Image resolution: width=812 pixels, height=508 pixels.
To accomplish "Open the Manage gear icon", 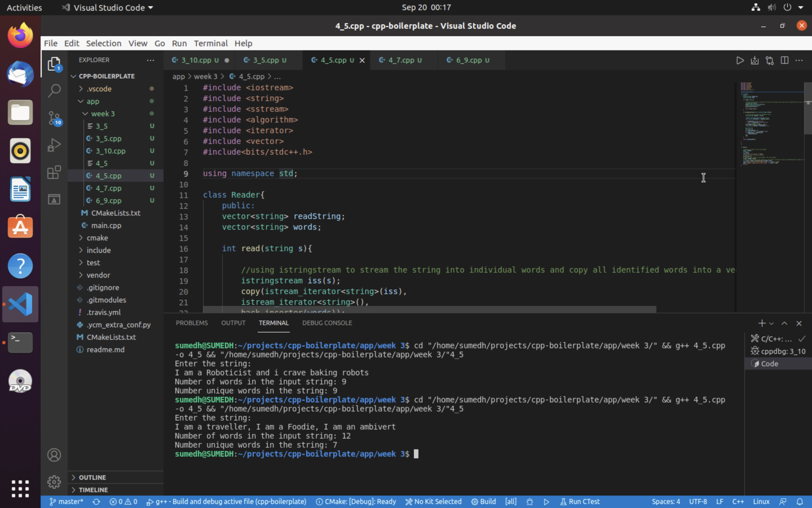I will (54, 482).
